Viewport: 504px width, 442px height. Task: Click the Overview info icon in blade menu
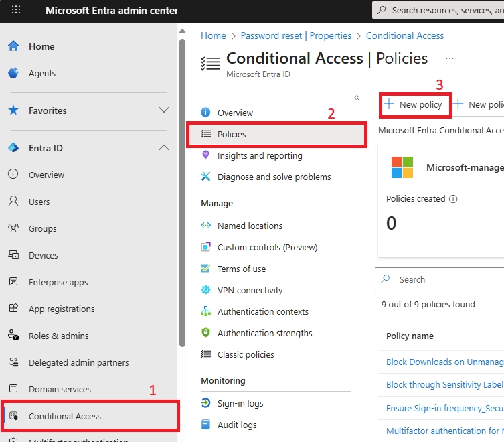pyautogui.click(x=205, y=113)
